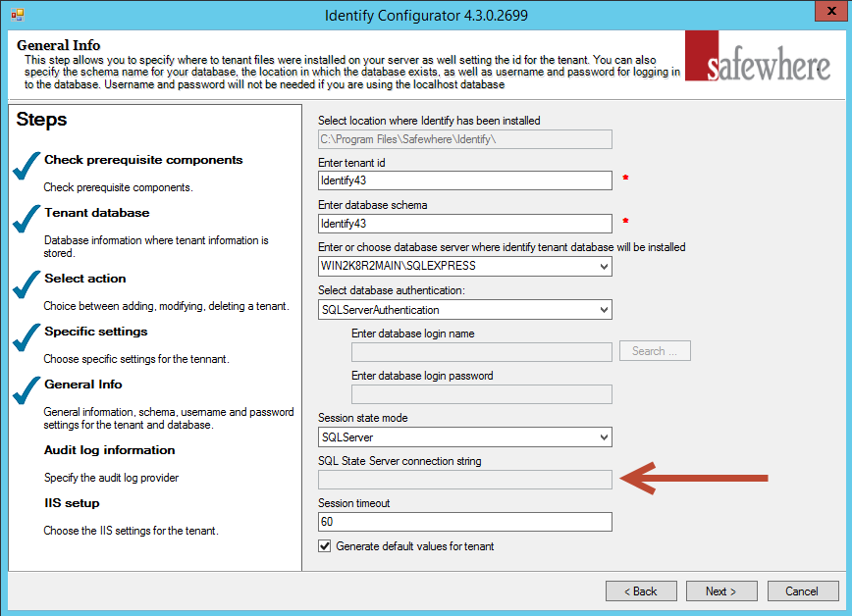The height and width of the screenshot is (616, 852).
Task: Click the disabled Search button
Action: tap(655, 351)
